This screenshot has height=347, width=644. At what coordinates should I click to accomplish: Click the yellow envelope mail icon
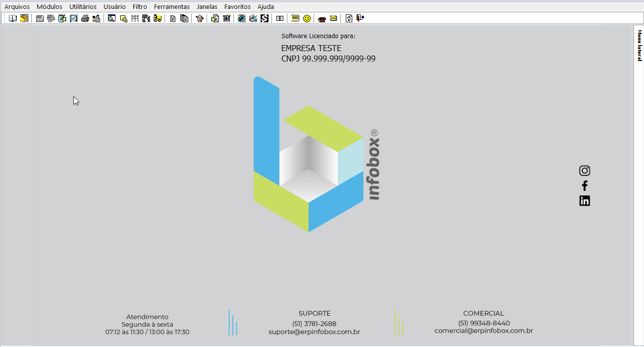pos(333,18)
